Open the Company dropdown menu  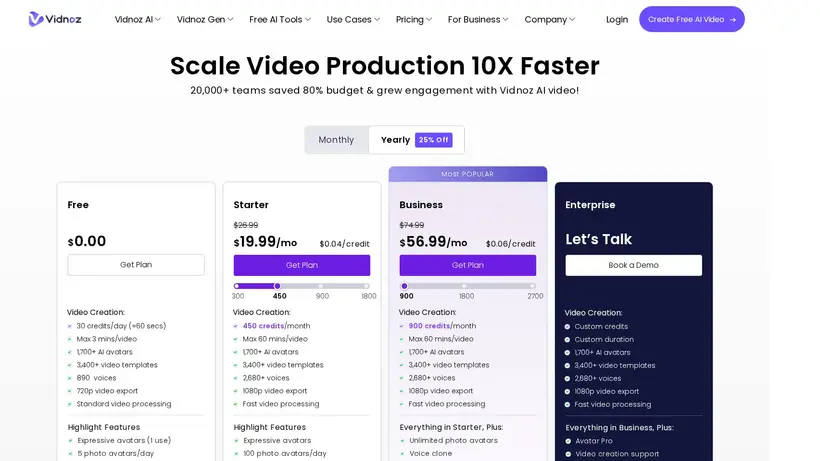550,19
